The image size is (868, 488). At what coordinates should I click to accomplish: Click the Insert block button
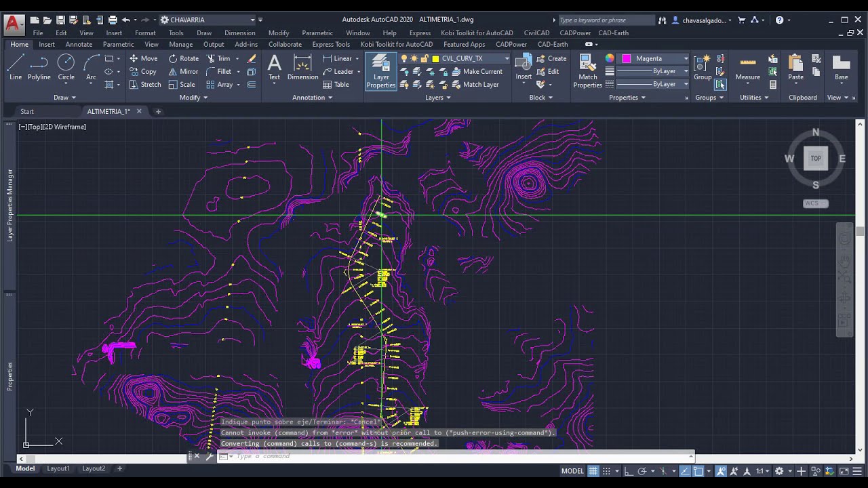(524, 68)
